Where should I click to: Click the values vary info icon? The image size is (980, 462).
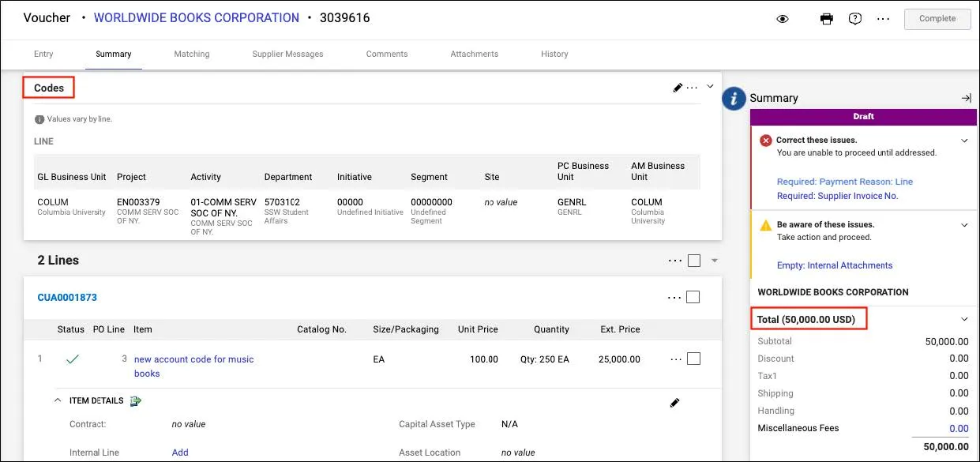point(39,119)
